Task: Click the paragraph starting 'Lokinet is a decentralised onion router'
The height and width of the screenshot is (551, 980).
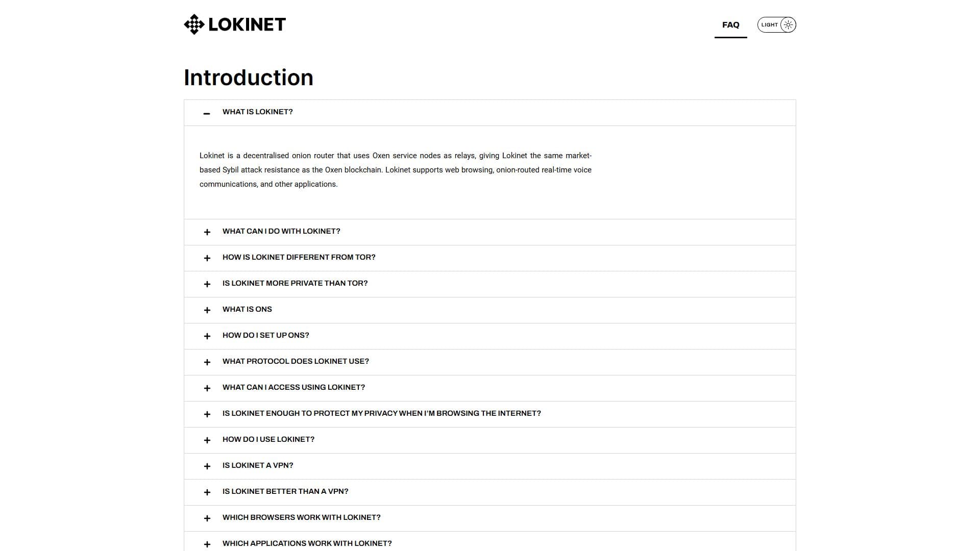Action: click(x=396, y=170)
